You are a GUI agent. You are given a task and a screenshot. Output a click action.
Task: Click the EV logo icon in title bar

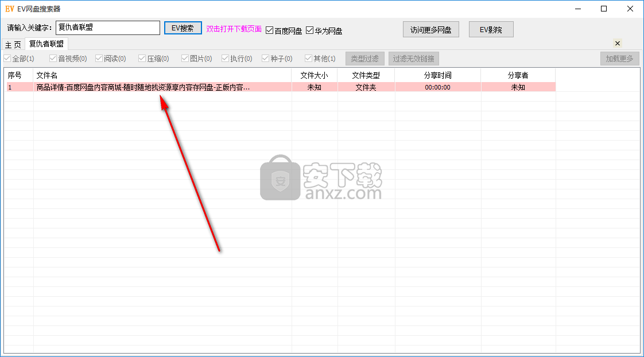point(9,9)
